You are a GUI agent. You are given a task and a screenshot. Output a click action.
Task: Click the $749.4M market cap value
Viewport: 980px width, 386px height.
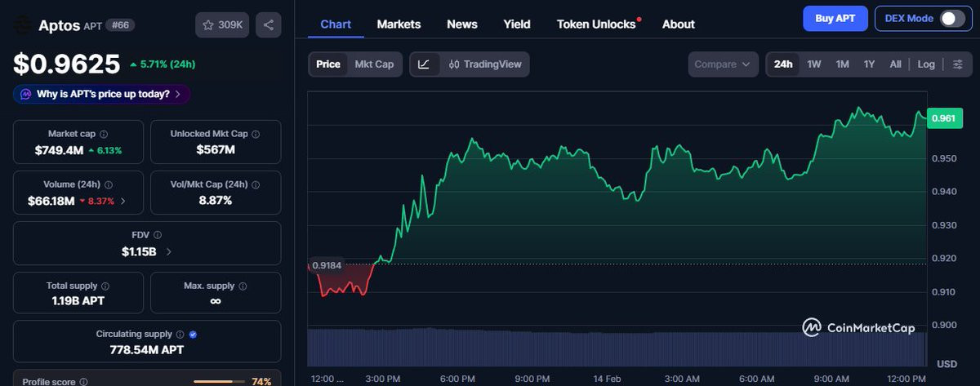[60, 150]
